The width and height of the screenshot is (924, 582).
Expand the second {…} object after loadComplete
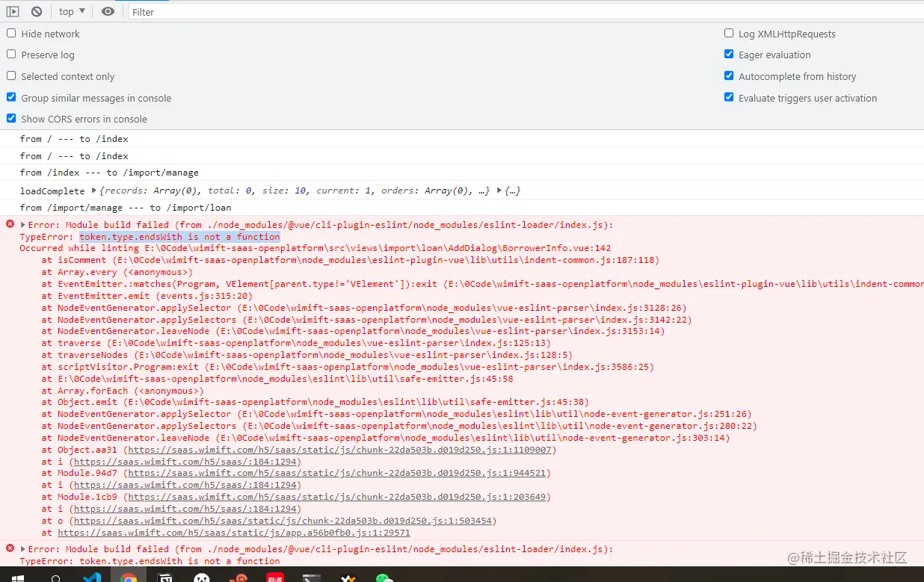(x=500, y=191)
